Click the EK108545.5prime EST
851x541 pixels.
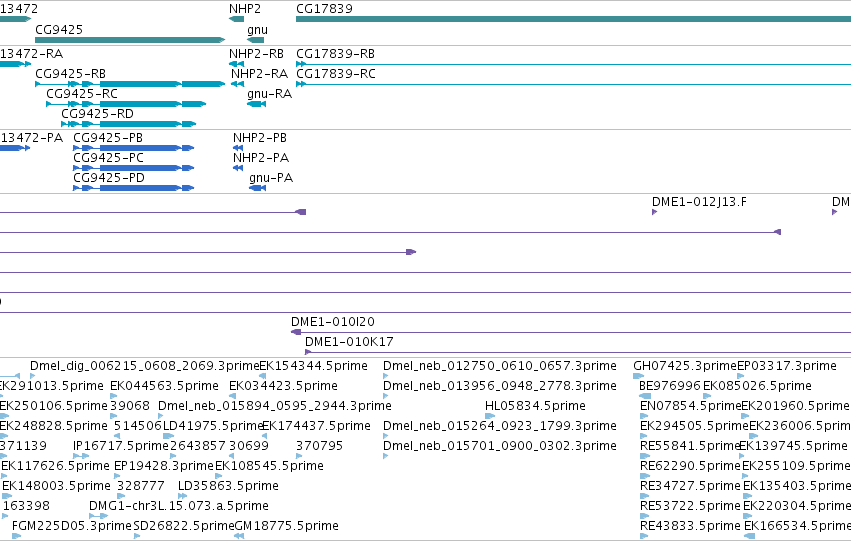coord(269,466)
